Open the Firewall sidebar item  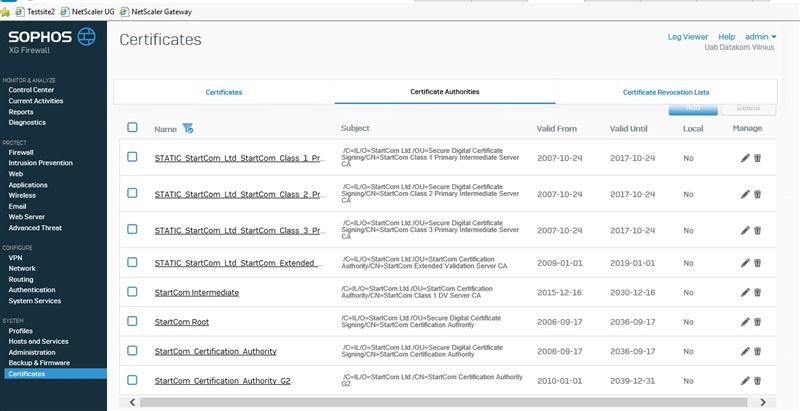point(21,152)
